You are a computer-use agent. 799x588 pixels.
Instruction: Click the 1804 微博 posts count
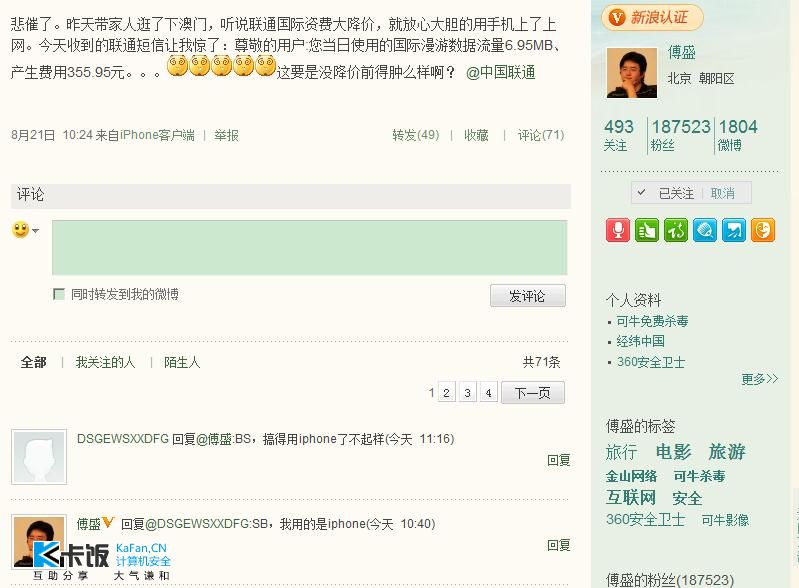737,135
